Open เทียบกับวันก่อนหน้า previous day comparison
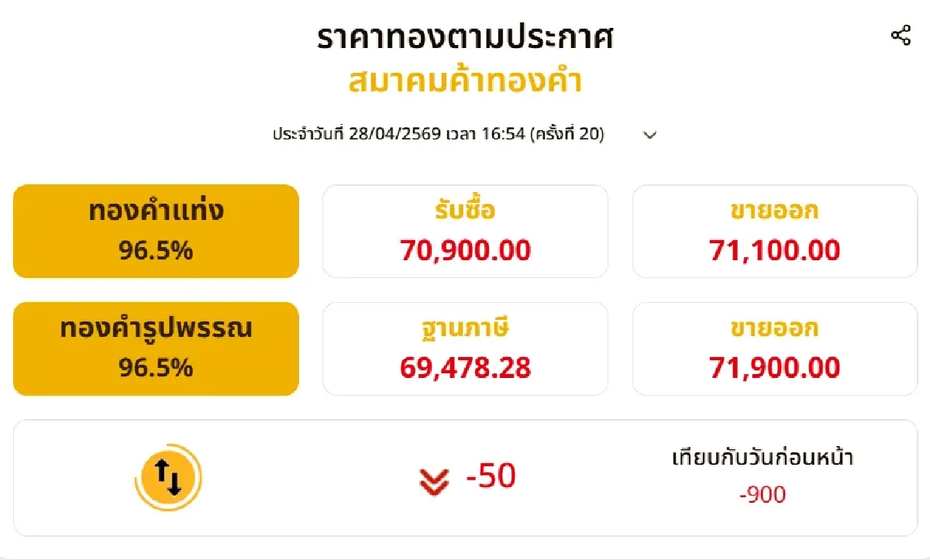Screen dimensions: 930x560 click(763, 458)
